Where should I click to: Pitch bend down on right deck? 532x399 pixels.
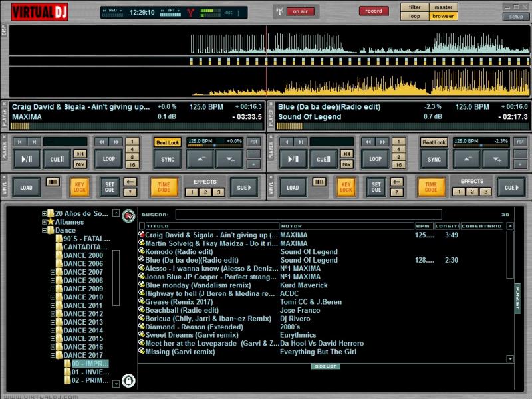(x=467, y=159)
